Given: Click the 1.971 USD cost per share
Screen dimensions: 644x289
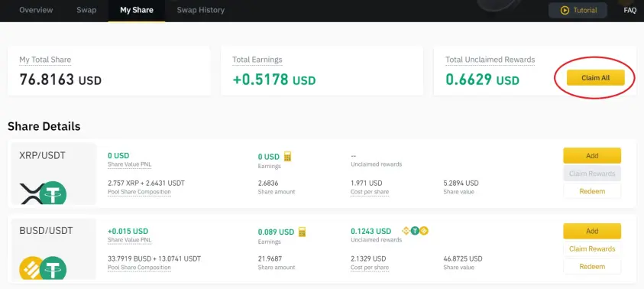Looking at the screenshot, I should pos(367,183).
